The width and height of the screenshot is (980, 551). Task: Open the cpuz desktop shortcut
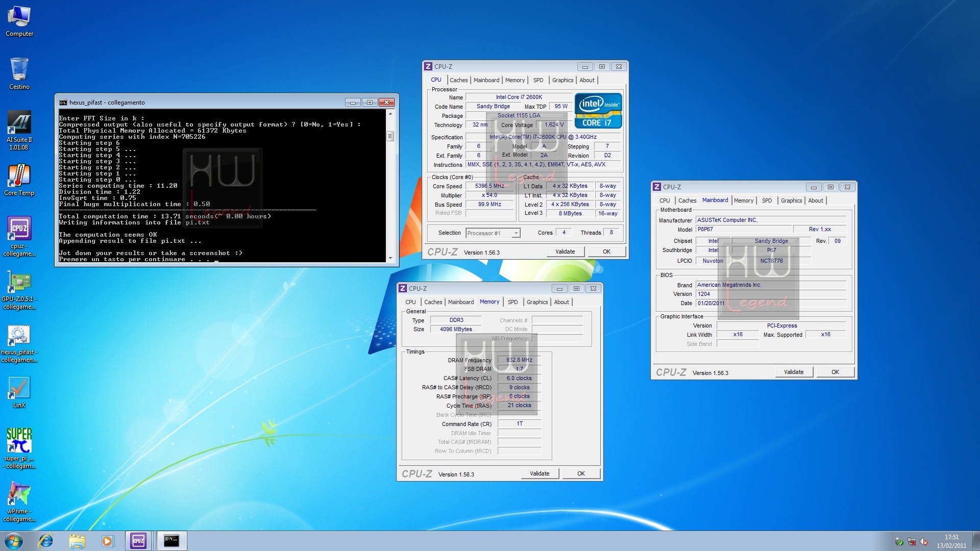click(19, 237)
